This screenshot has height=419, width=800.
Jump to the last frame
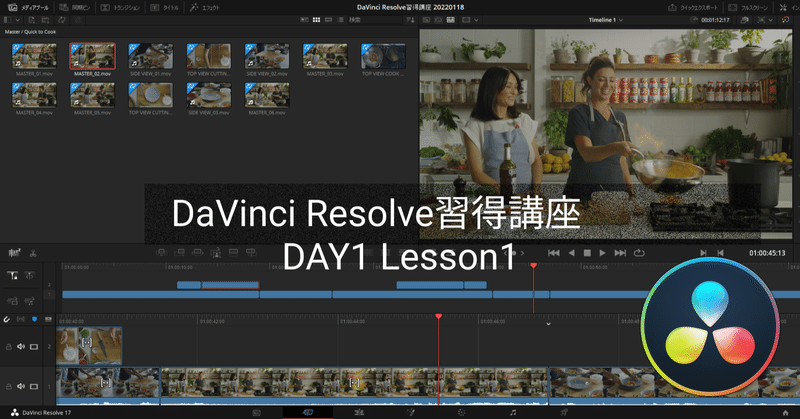tap(620, 253)
